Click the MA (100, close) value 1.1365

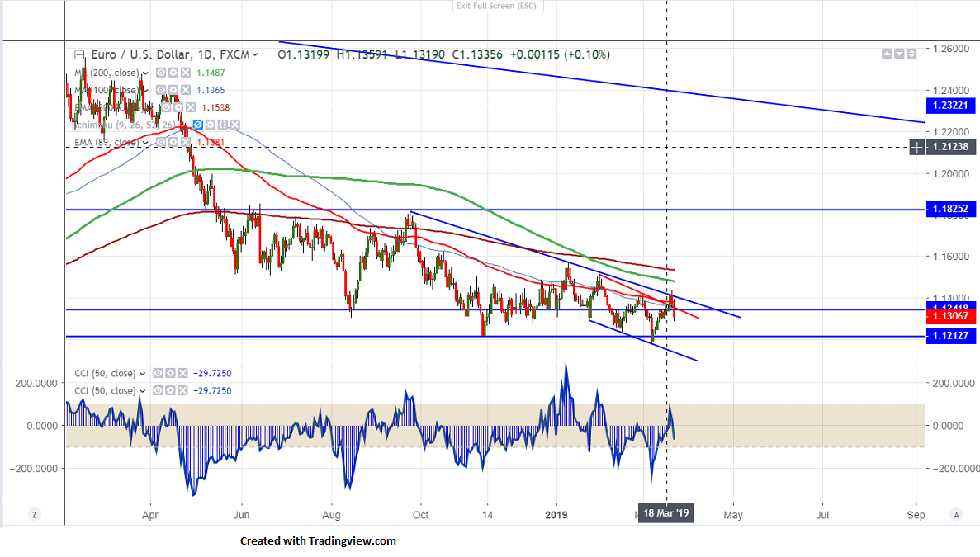(x=211, y=91)
